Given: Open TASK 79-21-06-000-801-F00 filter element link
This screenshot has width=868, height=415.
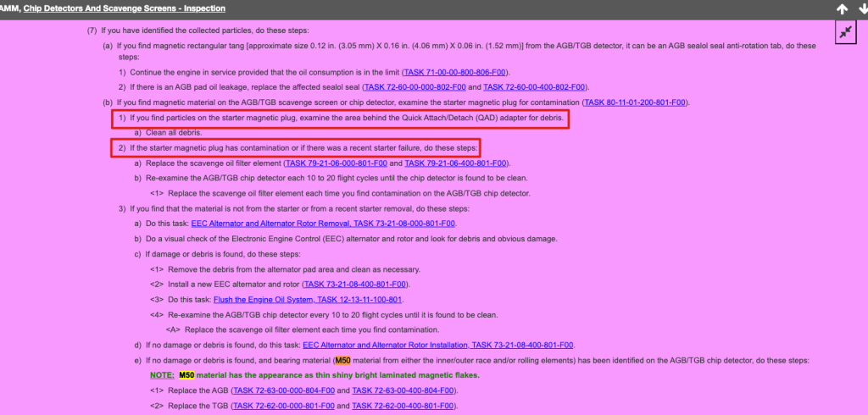Looking at the screenshot, I should coord(337,163).
